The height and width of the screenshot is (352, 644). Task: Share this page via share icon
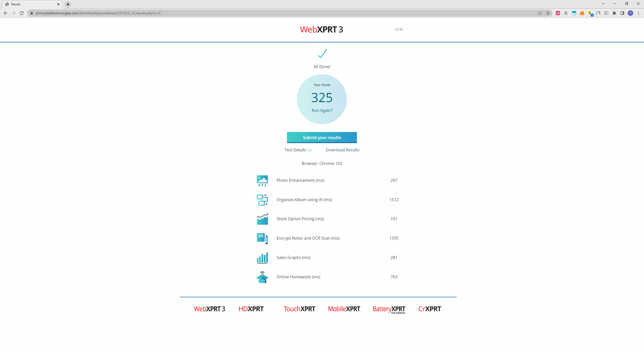coord(540,13)
